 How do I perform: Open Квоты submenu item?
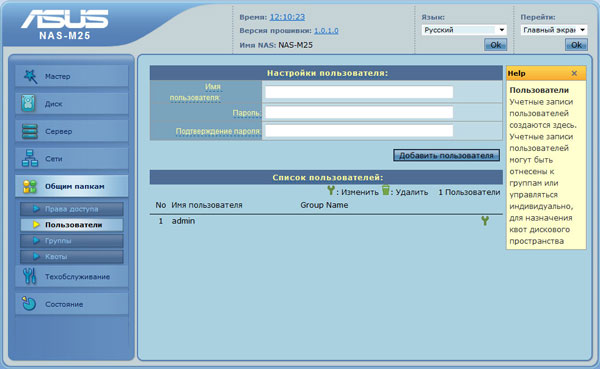(x=72, y=256)
